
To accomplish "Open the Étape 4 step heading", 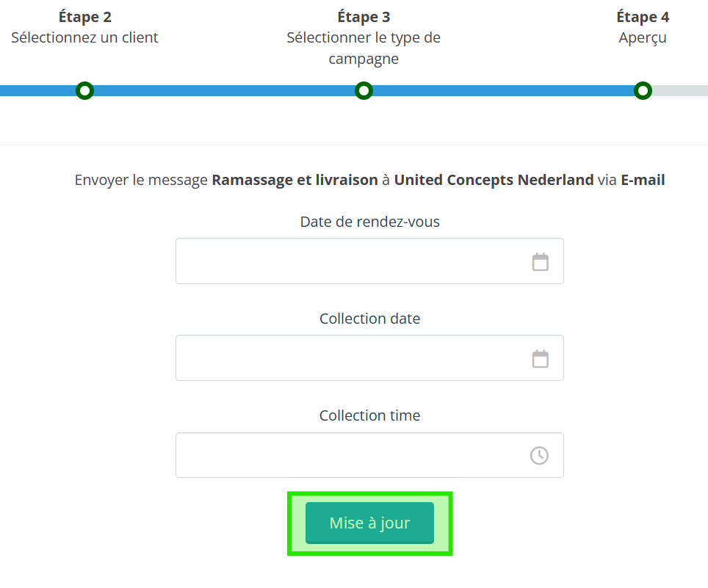I will tap(643, 17).
